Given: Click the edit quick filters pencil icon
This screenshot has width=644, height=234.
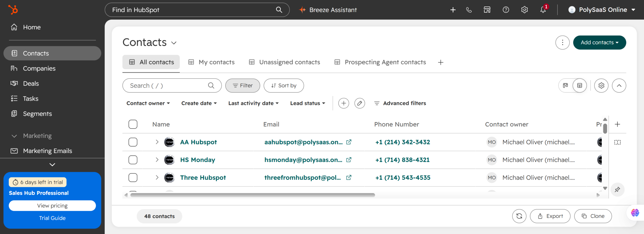Looking at the screenshot, I should point(360,103).
